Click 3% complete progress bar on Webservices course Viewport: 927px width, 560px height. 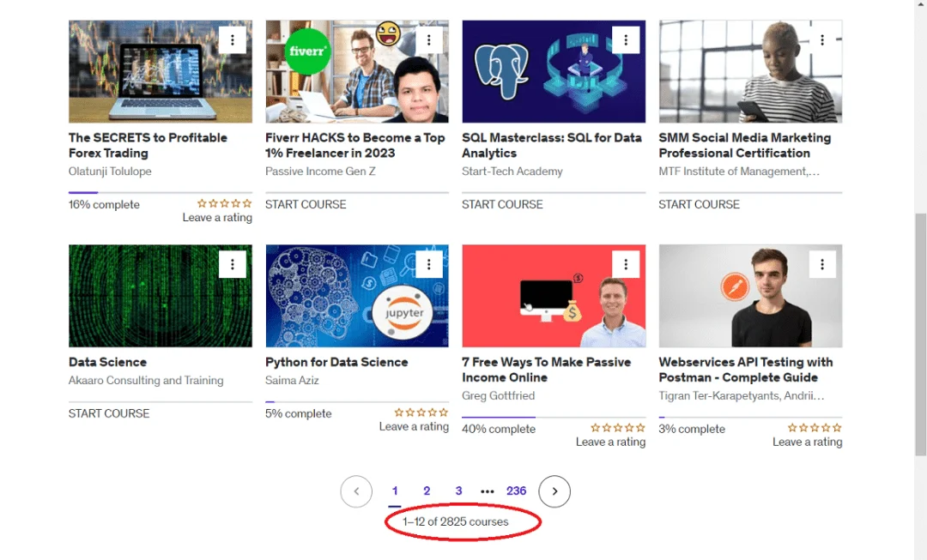click(751, 417)
